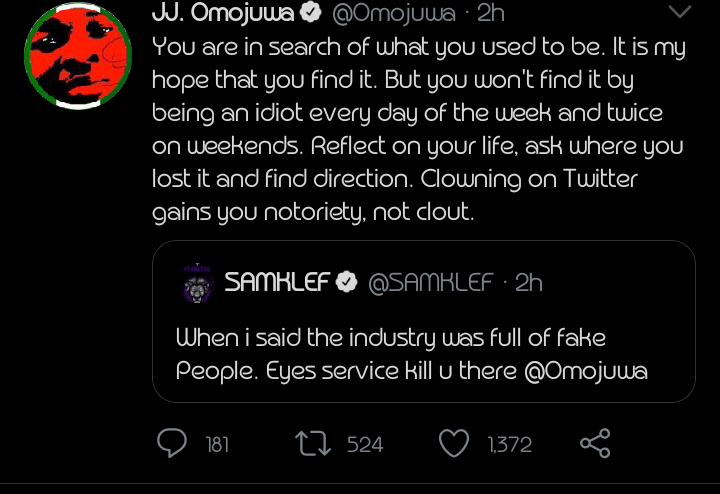Viewport: 720px width, 494px height.
Task: Click the 2h timestamp on SAMKLEF's tweet
Action: [x=529, y=283]
